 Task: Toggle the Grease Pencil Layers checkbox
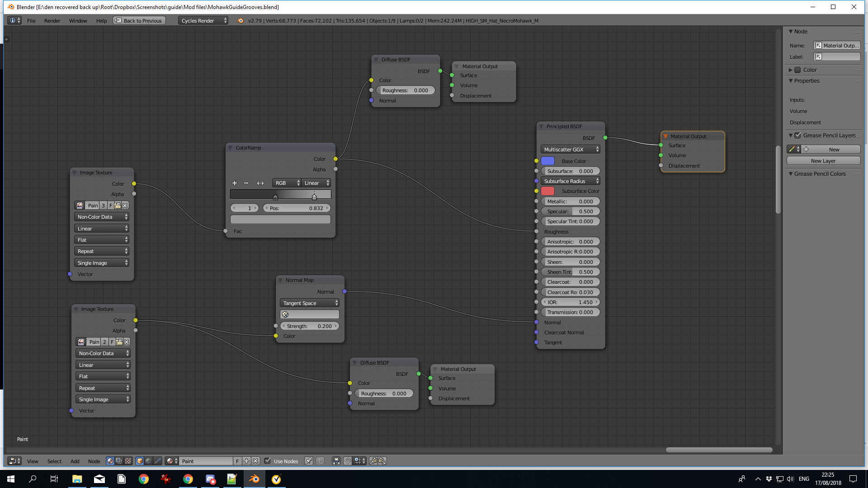(x=798, y=136)
